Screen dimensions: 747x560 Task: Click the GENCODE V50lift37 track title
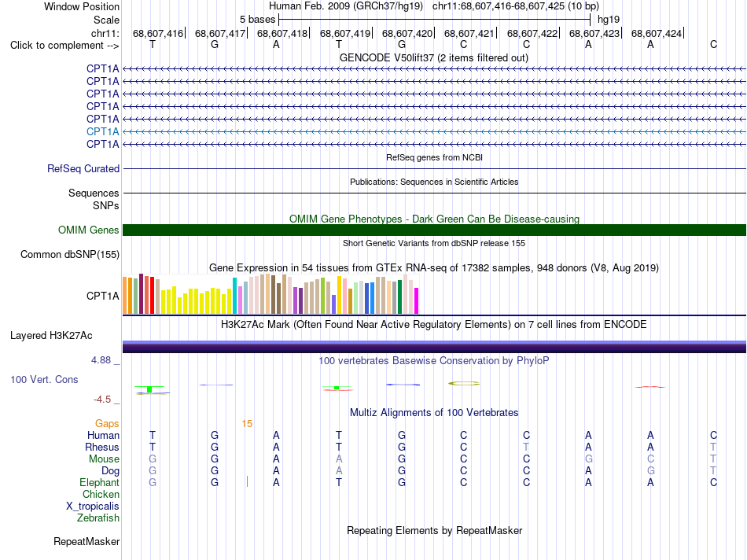[x=434, y=57]
